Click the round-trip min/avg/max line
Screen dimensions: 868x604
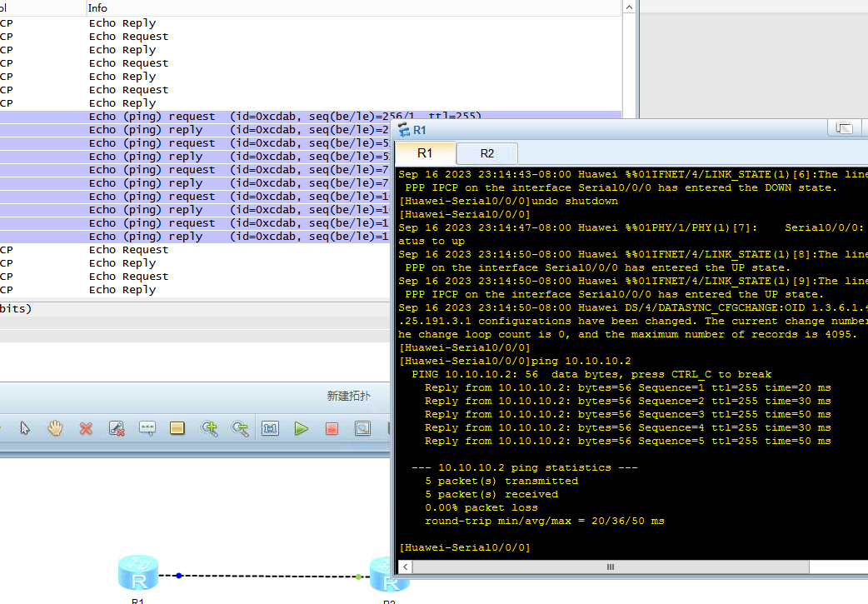point(545,521)
